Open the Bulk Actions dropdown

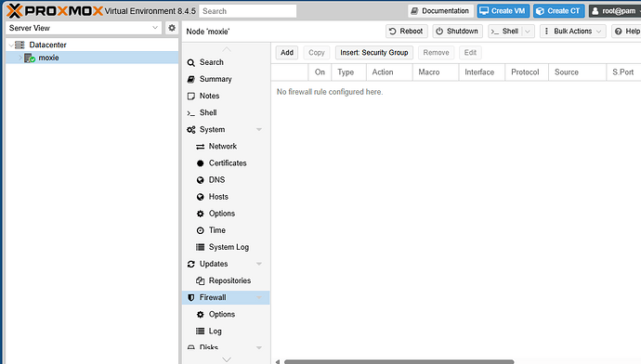click(572, 31)
